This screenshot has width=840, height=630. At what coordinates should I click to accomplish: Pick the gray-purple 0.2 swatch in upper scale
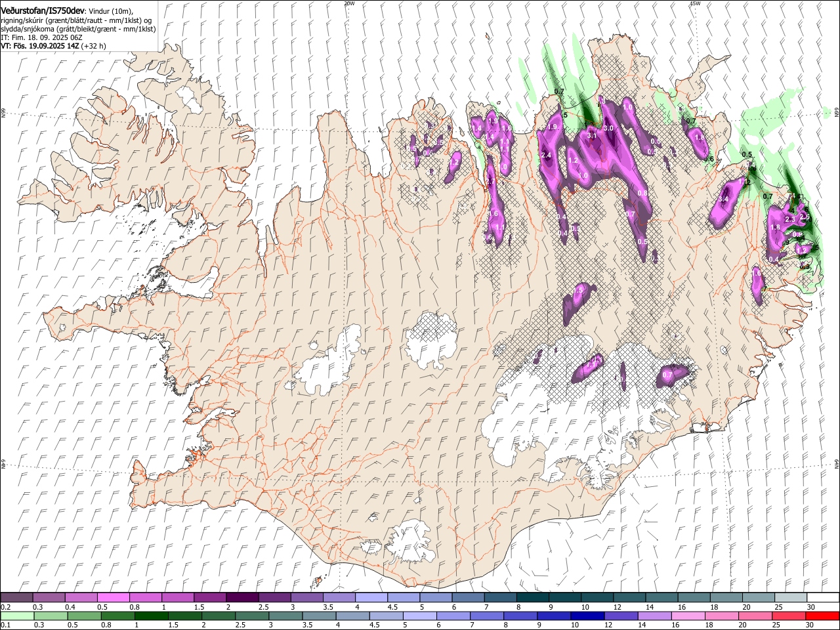(16, 597)
